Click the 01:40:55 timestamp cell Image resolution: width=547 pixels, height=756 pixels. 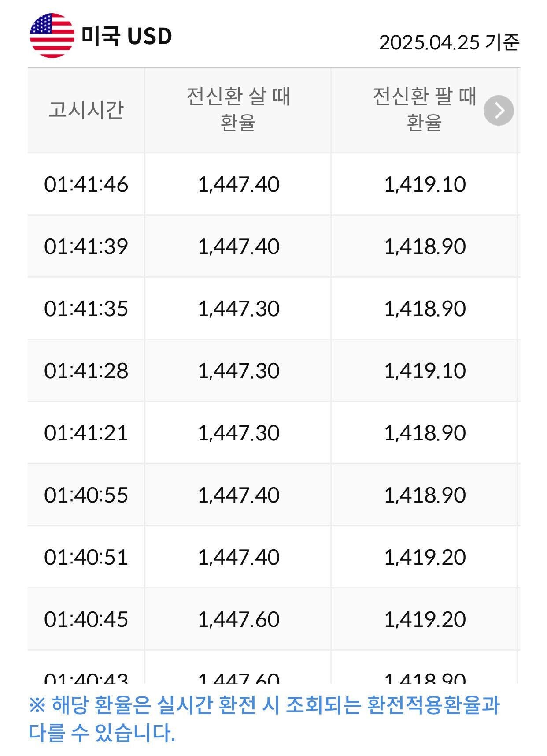pyautogui.click(x=86, y=495)
